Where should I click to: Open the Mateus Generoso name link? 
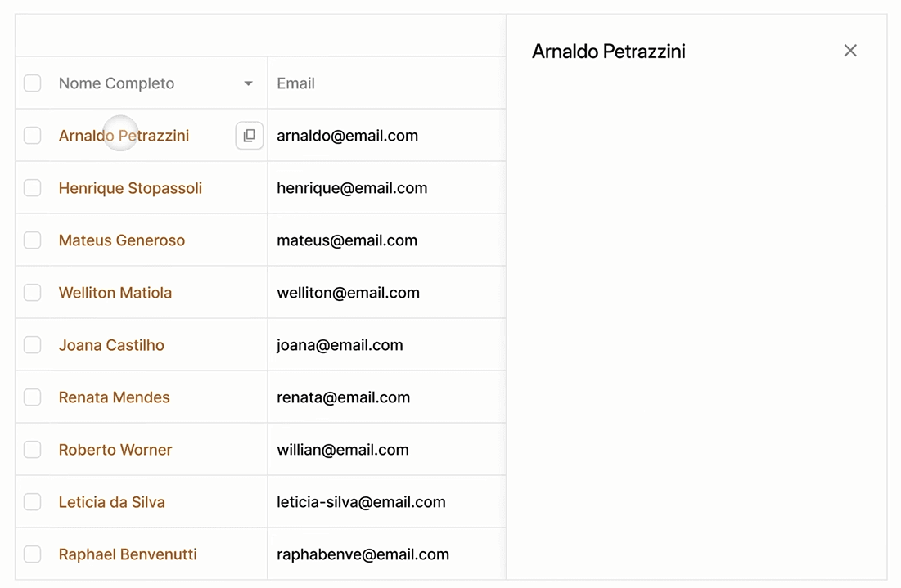coord(122,240)
